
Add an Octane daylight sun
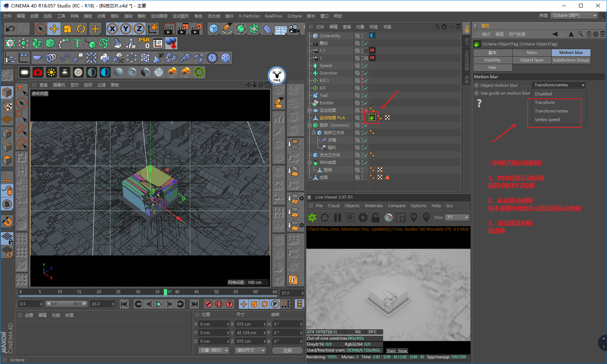51,72
